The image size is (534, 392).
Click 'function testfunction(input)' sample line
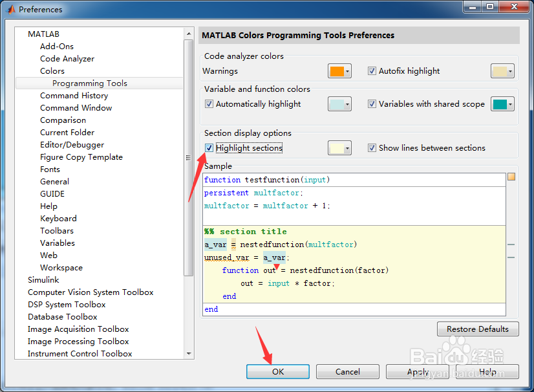(267, 180)
